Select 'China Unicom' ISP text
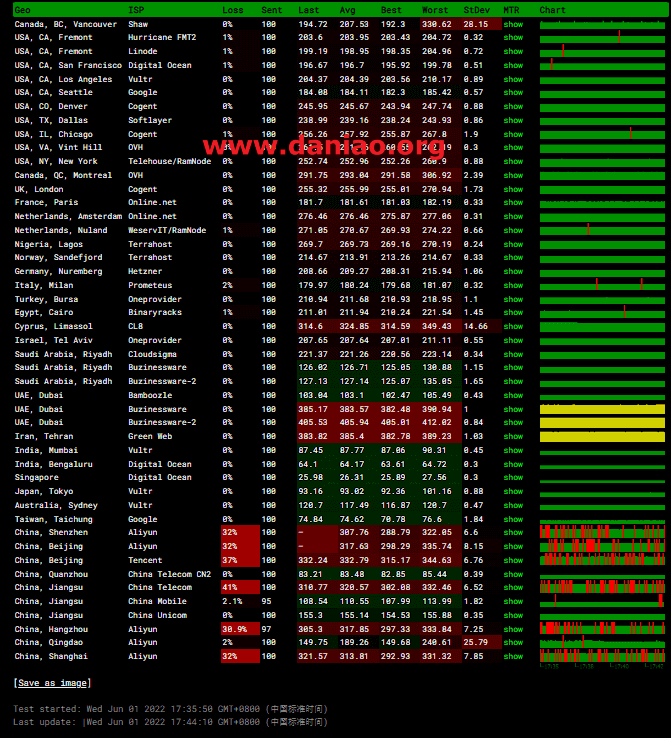The image size is (671, 738). tap(157, 615)
